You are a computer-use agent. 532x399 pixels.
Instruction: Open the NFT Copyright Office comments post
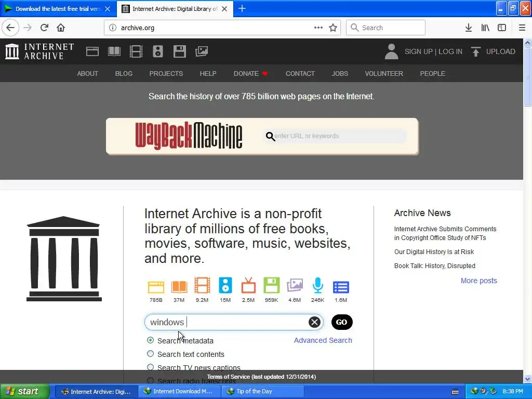(445, 233)
